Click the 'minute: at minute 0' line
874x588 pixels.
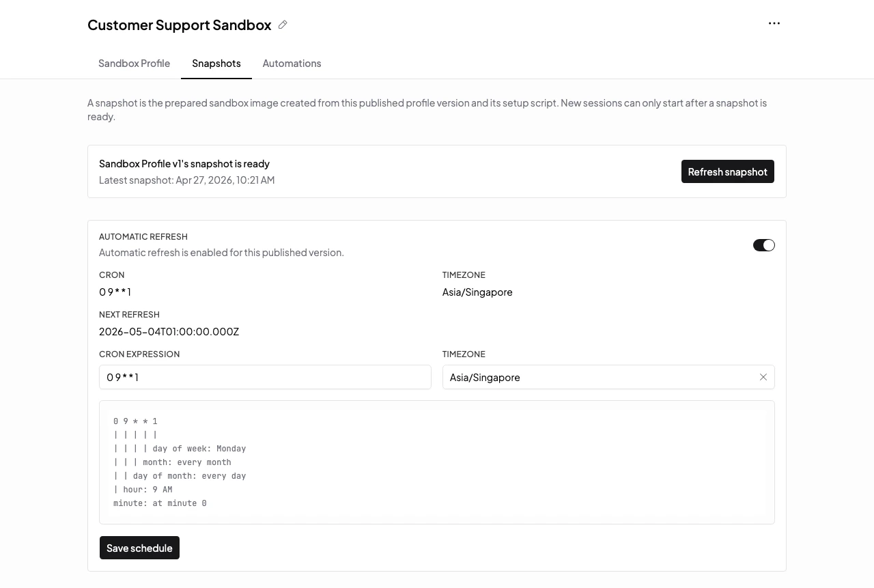coord(160,503)
